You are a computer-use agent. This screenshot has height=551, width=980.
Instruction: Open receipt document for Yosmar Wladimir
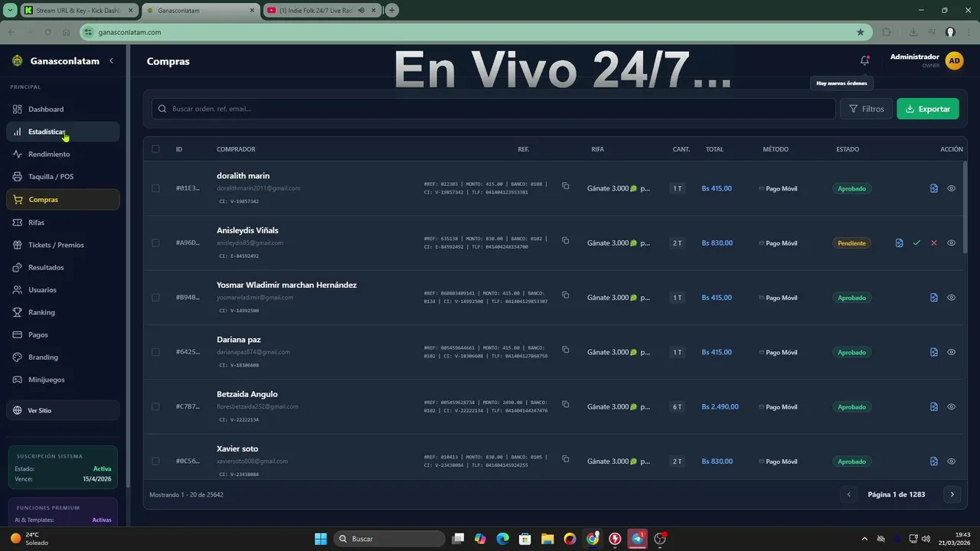point(934,298)
